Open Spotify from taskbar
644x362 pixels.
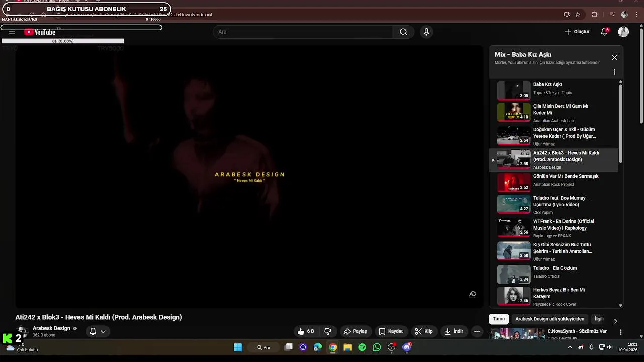pos(362,347)
